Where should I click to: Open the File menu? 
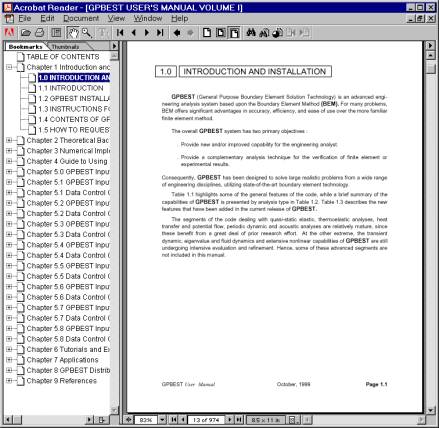(x=25, y=19)
